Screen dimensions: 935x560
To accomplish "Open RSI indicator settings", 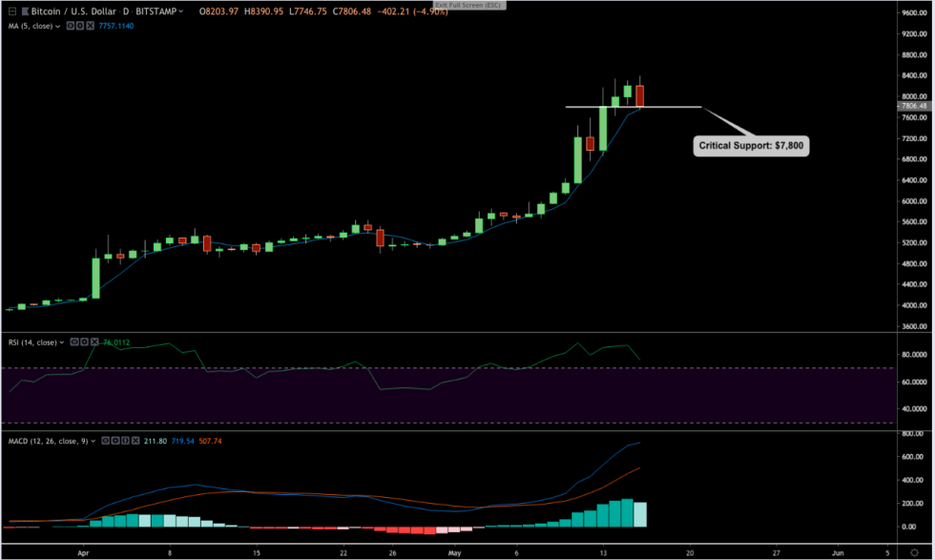I will [84, 342].
